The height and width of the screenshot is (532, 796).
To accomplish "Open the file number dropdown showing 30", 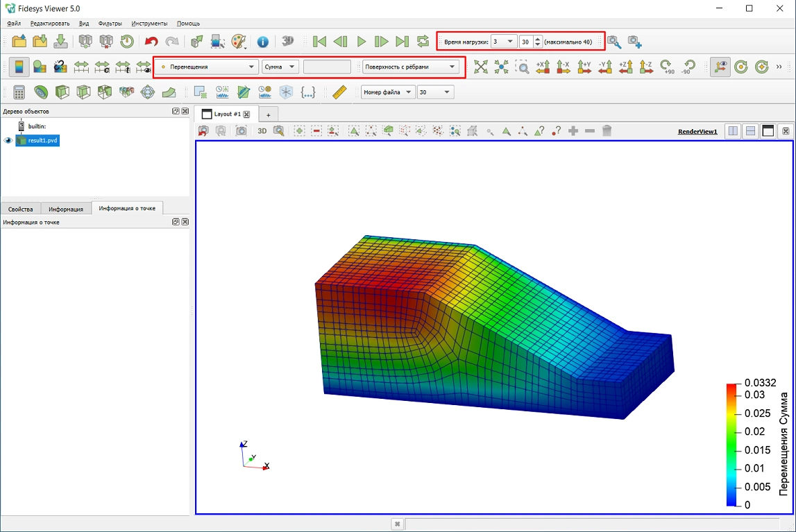I will tap(435, 92).
